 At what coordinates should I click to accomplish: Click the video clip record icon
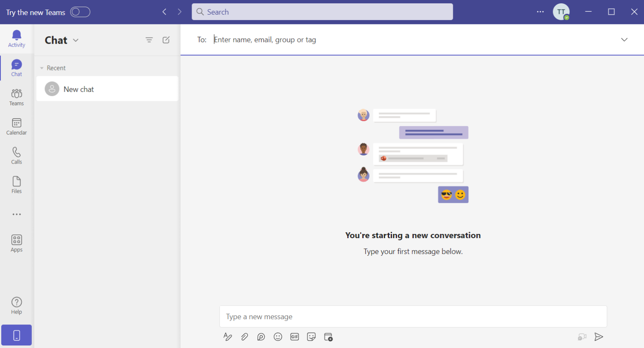582,337
